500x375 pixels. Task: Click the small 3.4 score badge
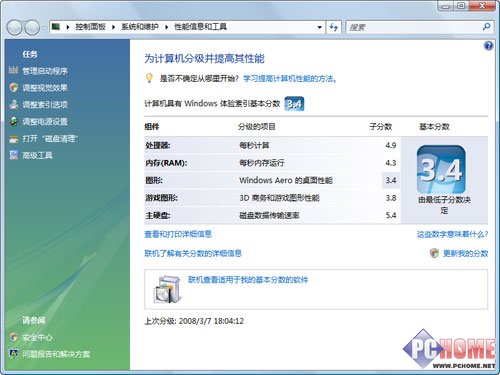294,104
